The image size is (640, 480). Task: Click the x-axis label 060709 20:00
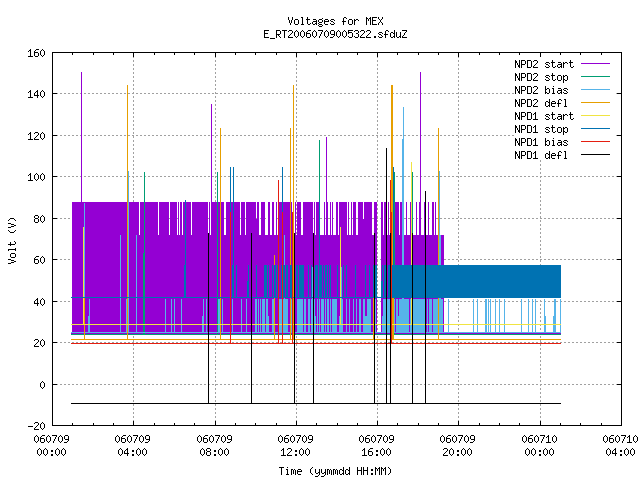(x=458, y=446)
